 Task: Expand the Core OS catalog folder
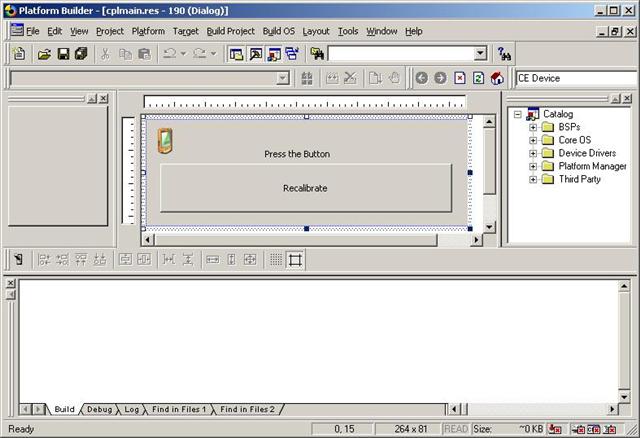point(533,140)
